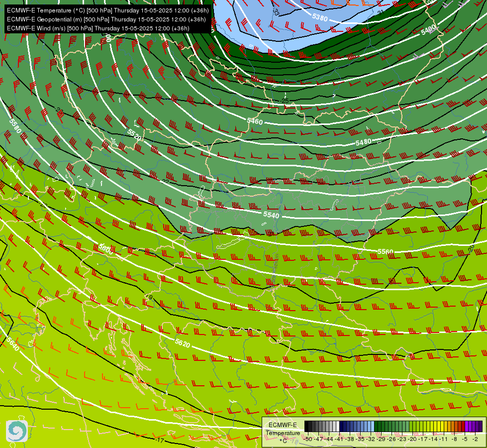Click the ECMWF-E Temperature legend title
This screenshot has height=448, width=487.
[x=283, y=429]
